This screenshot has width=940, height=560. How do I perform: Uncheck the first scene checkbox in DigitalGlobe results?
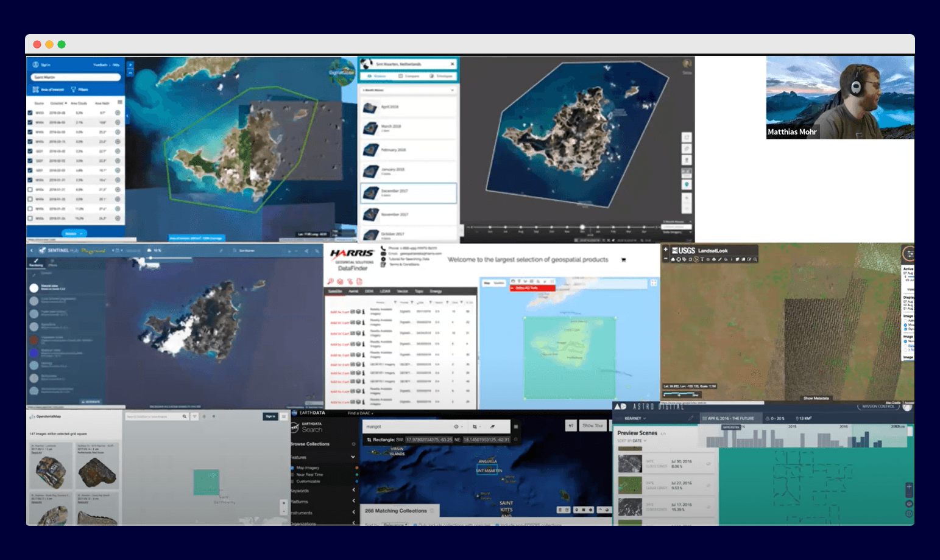click(x=30, y=113)
